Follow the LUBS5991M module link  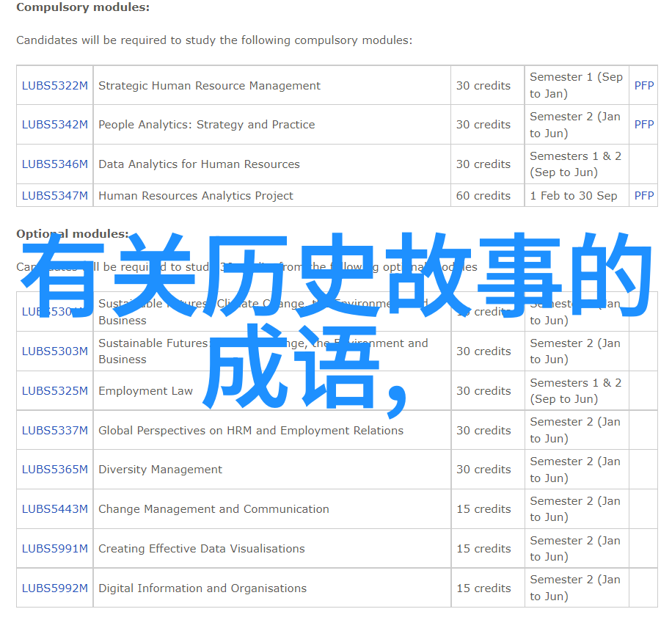54,549
